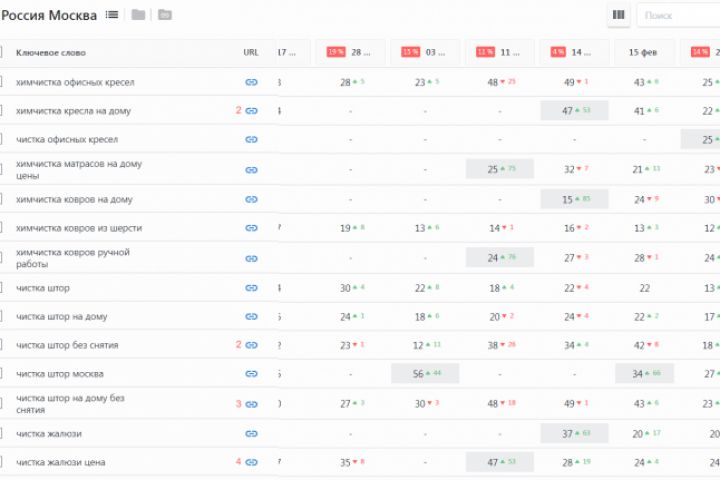Screen dimensions: 720x480
Task: Open URL link for химчистка ковров из шерсти
Action: point(251,228)
